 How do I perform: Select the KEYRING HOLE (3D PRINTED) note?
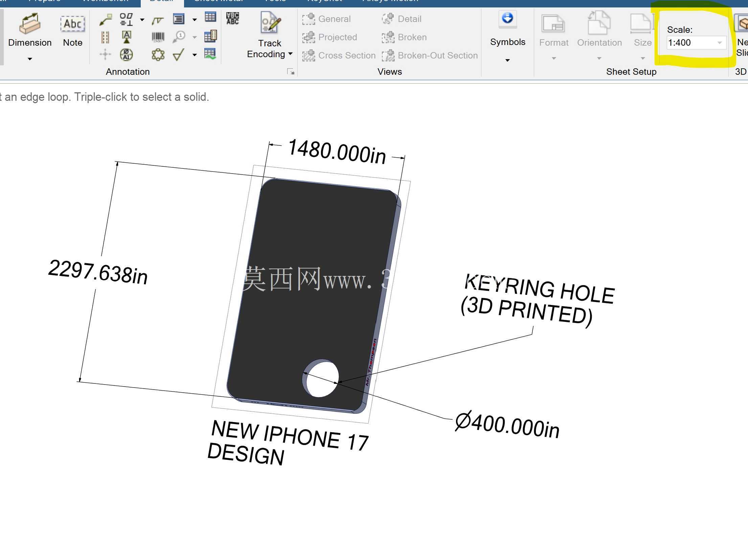(538, 300)
